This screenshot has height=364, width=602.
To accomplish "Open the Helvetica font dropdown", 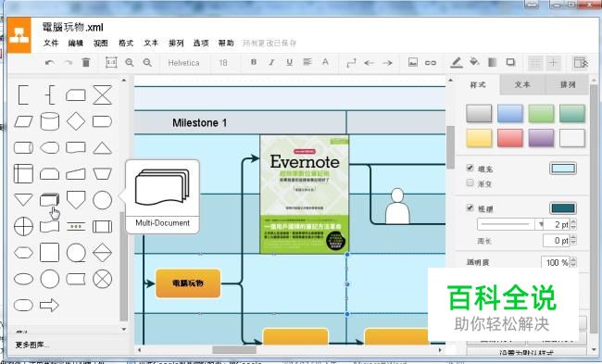I will click(x=183, y=63).
